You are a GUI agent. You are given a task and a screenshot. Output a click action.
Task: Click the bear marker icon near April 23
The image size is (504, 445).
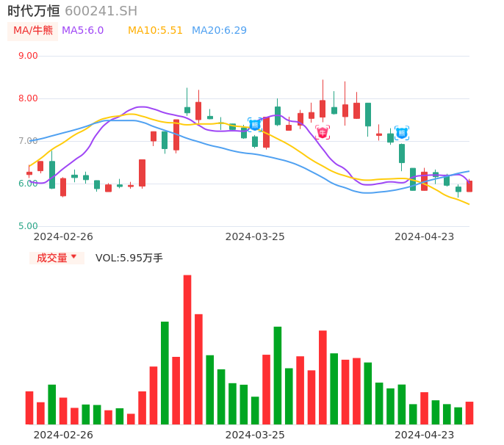pos(402,133)
